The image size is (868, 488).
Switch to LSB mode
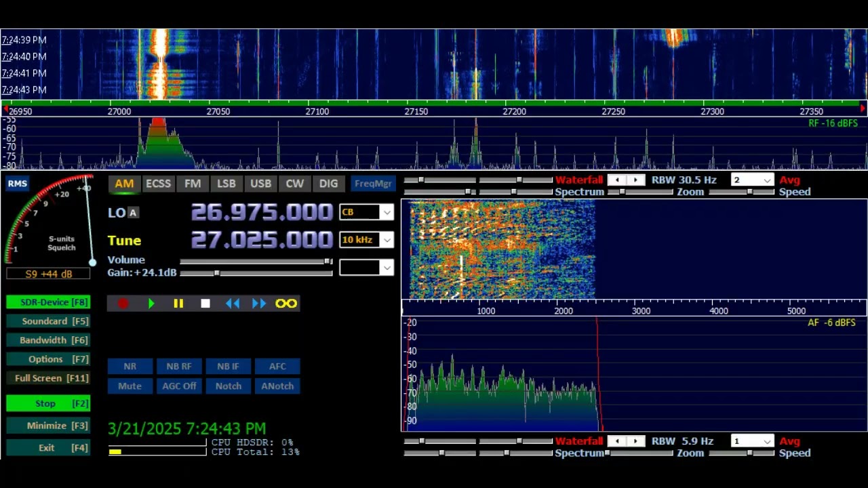pyautogui.click(x=226, y=184)
